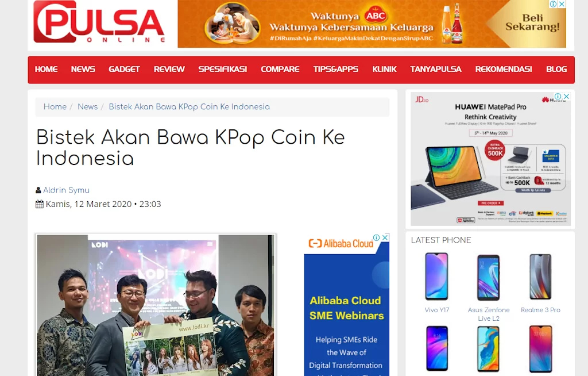Close the Alibaba Cloud ad
Image resolution: width=588 pixels, height=376 pixels.
tap(385, 237)
